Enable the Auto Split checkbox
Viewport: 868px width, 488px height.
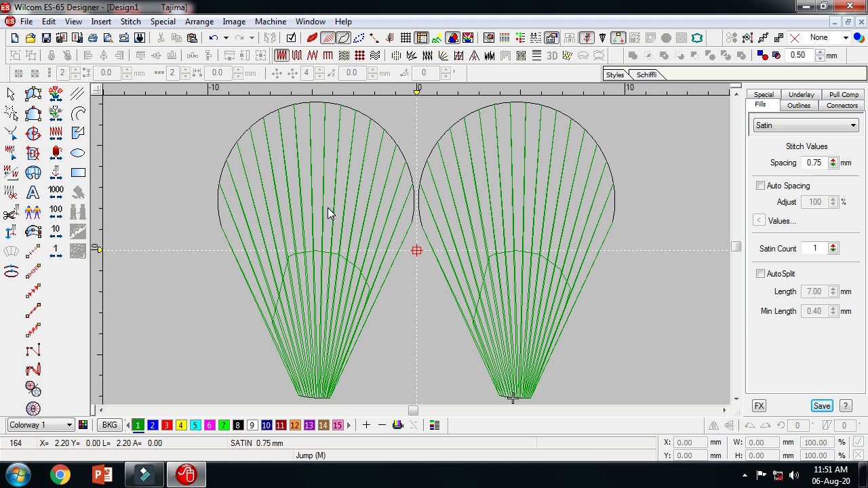(761, 274)
